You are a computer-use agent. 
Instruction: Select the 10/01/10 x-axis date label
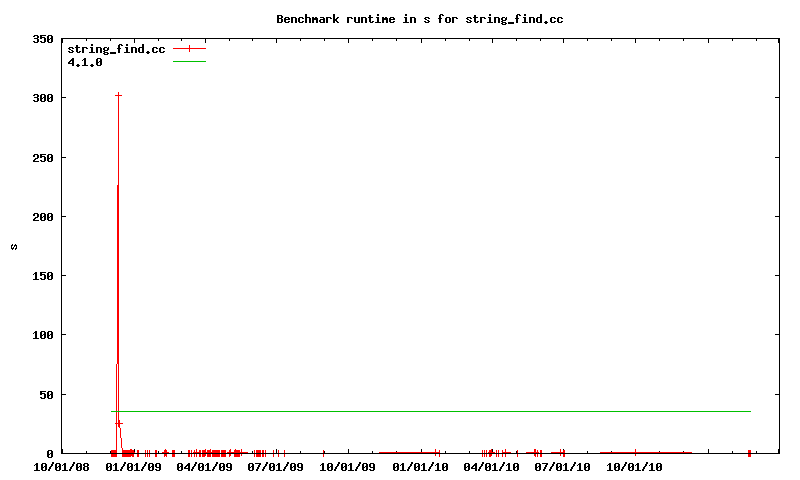click(634, 466)
